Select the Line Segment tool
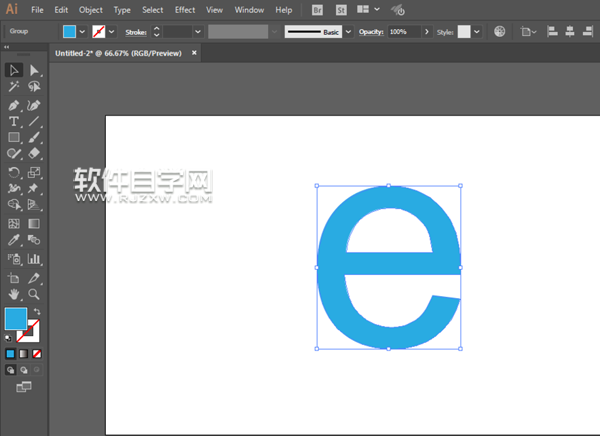600x436 pixels. click(x=34, y=121)
